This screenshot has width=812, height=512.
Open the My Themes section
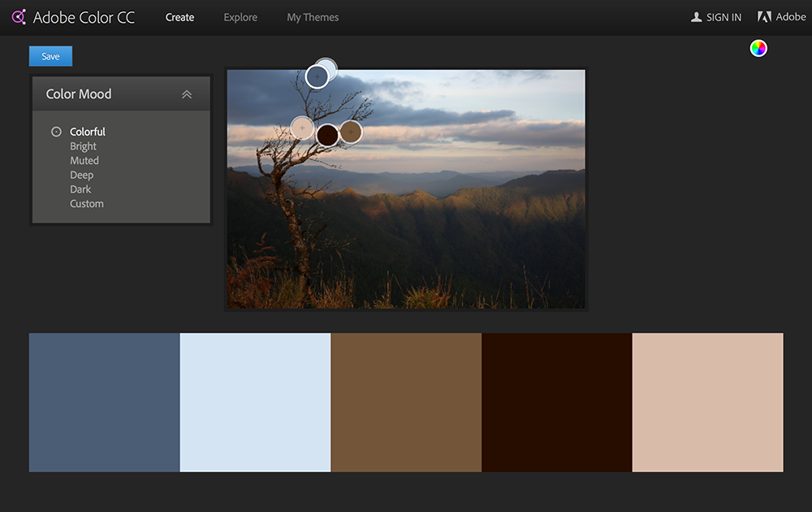click(x=312, y=17)
